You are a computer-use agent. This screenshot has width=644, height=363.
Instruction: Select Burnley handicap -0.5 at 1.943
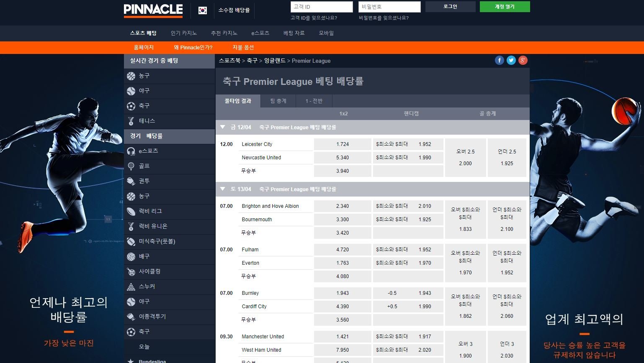pyautogui.click(x=408, y=293)
